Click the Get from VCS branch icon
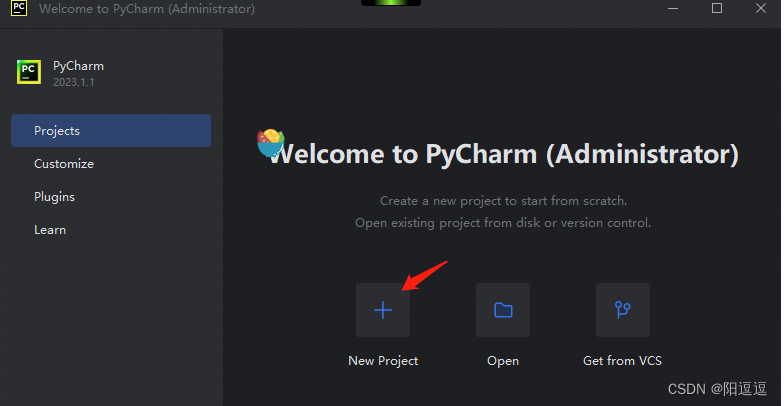 click(x=623, y=310)
